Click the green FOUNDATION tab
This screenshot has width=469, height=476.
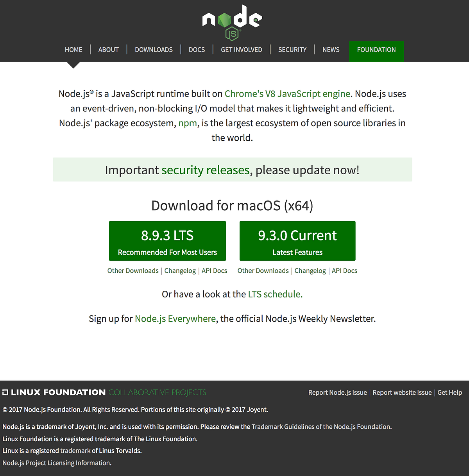click(376, 50)
